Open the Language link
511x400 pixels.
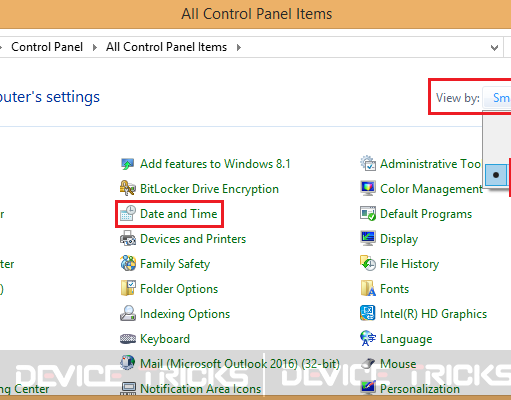(406, 339)
